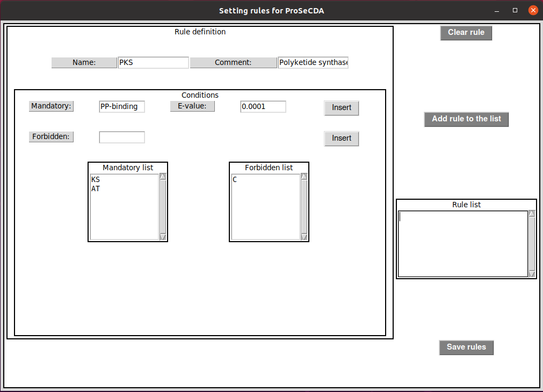
Task: Click the E-value: label
Action: 192,106
